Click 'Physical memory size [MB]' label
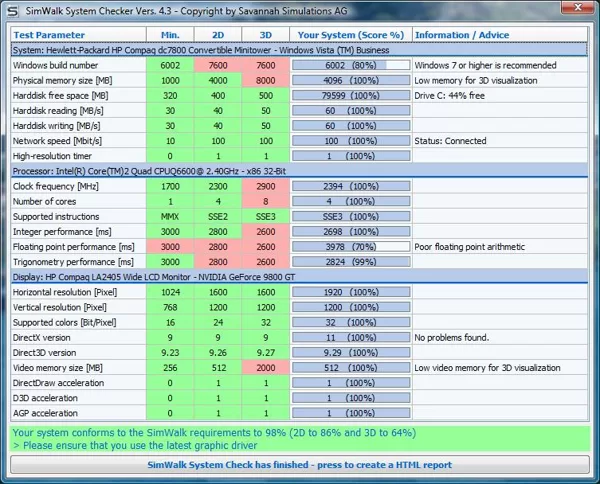 62,81
